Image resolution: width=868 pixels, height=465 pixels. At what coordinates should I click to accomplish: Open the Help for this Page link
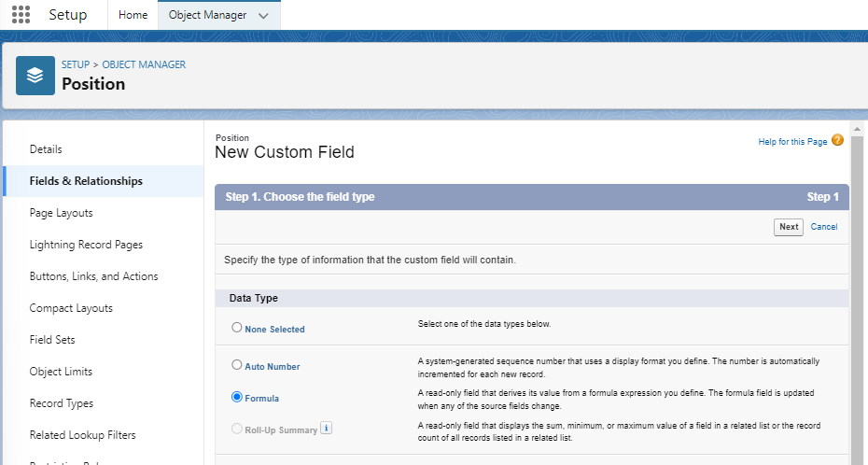click(792, 142)
